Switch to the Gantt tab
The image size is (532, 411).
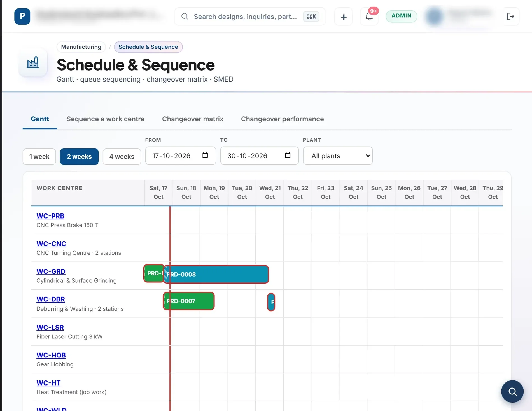pyautogui.click(x=40, y=119)
